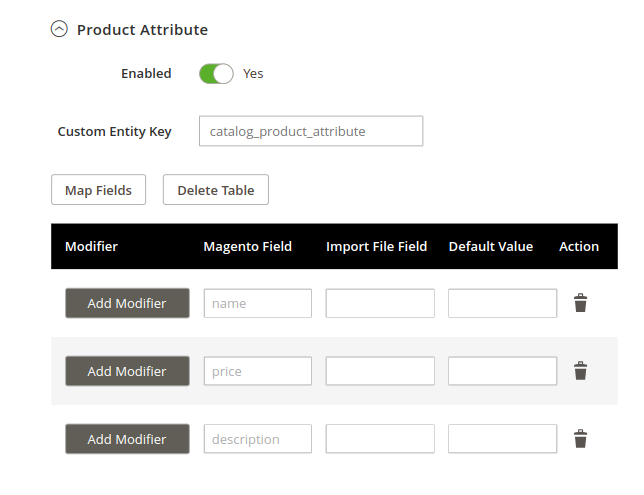Click the price Magento Field input
Viewport: 644px width, 495px height.
pyautogui.click(x=258, y=371)
